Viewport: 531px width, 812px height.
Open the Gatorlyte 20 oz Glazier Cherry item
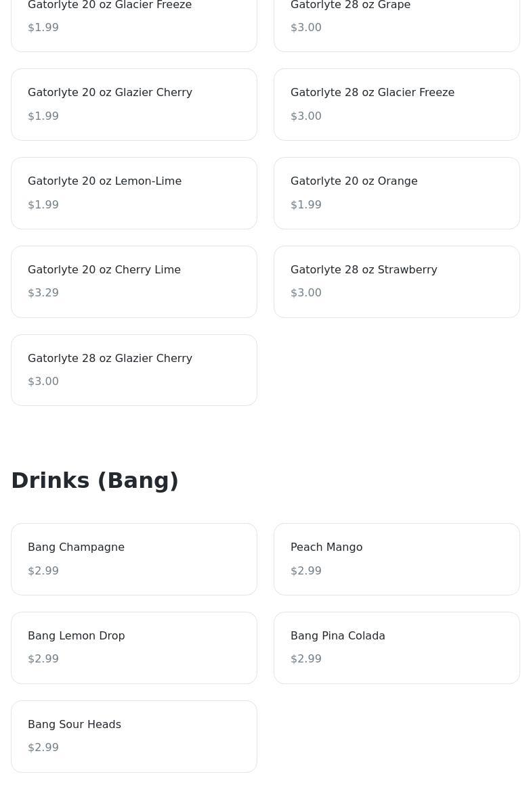point(134,104)
